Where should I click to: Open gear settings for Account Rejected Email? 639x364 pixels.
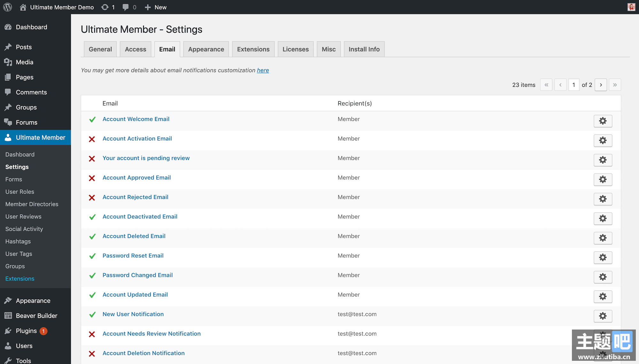pyautogui.click(x=603, y=199)
